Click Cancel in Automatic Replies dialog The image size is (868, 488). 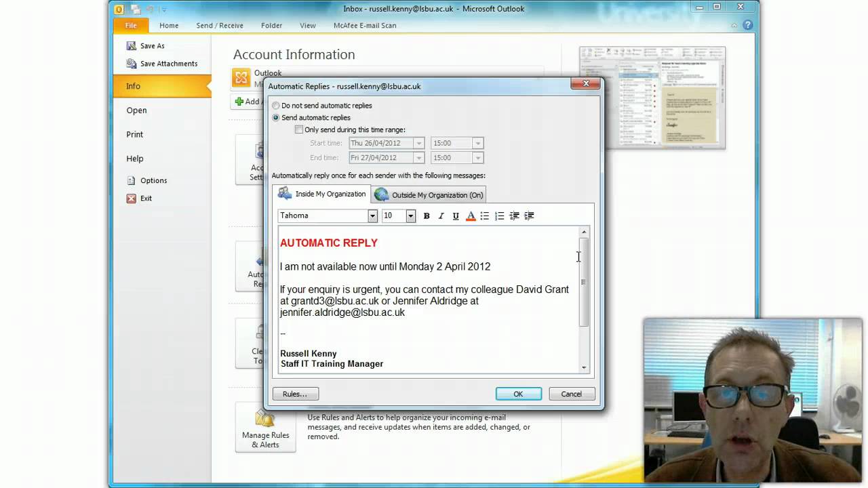(x=571, y=394)
